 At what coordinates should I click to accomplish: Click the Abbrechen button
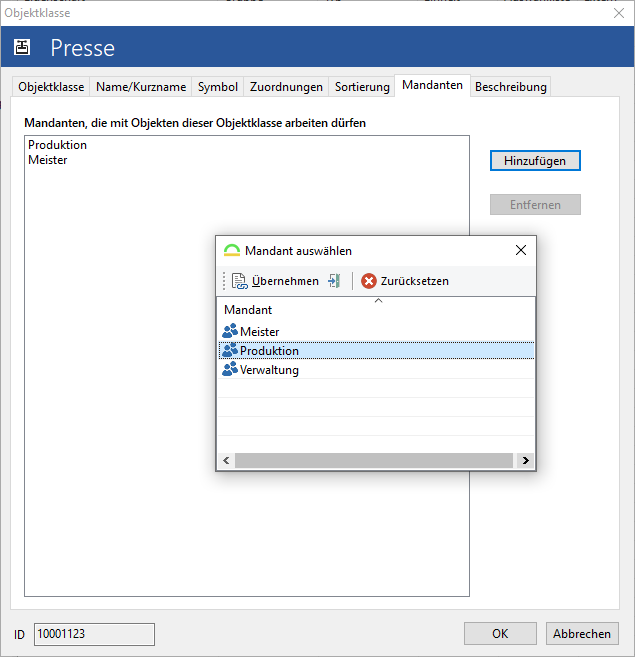tap(582, 634)
